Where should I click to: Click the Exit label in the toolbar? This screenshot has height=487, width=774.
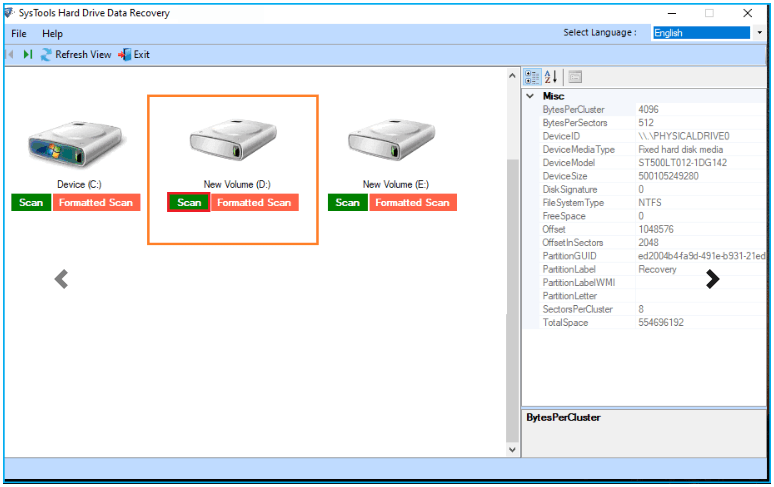tap(142, 54)
